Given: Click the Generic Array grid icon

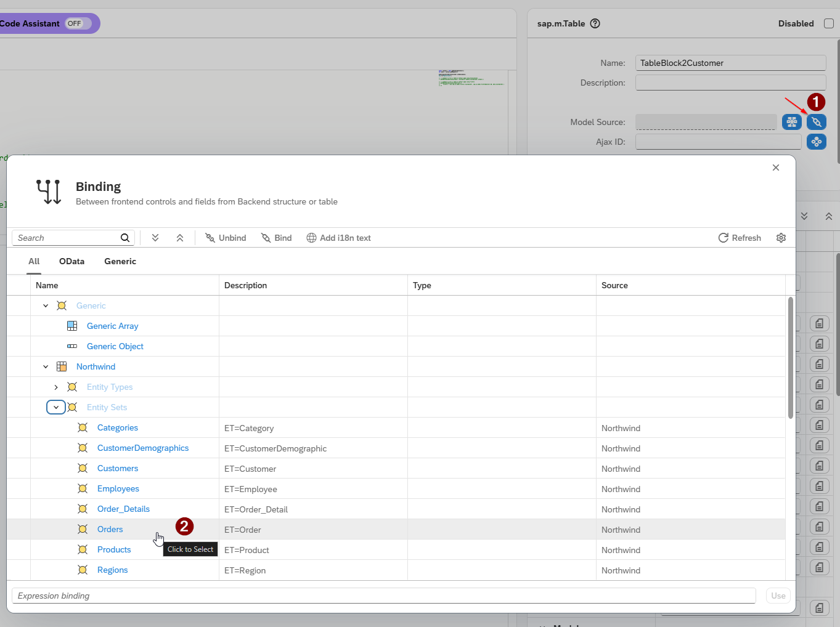Looking at the screenshot, I should (x=72, y=326).
